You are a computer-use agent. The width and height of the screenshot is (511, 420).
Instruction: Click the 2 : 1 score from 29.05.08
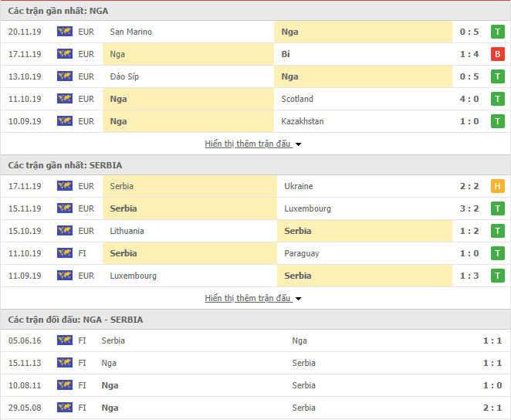point(492,408)
